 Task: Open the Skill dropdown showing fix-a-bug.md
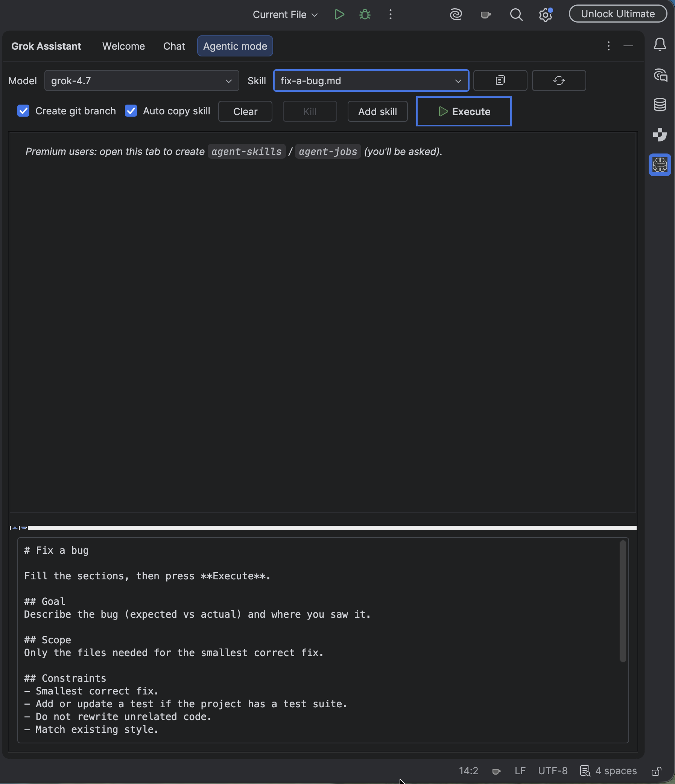point(371,81)
